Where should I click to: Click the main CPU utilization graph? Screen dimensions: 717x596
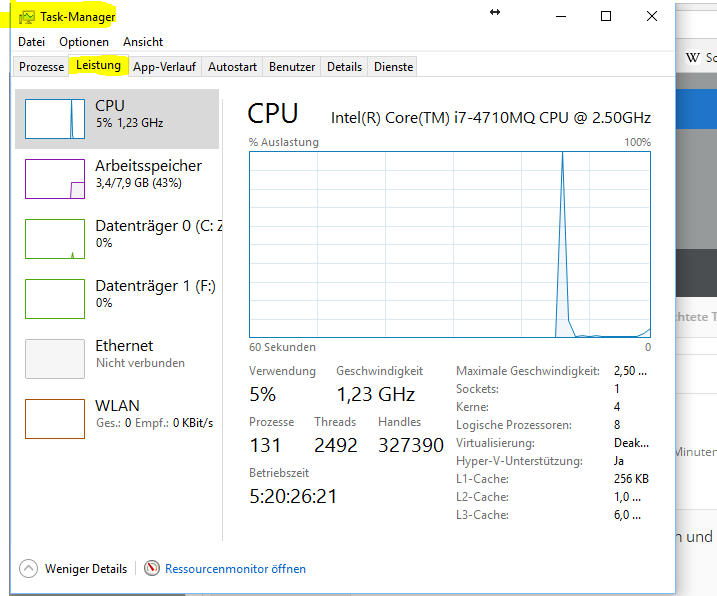[449, 244]
